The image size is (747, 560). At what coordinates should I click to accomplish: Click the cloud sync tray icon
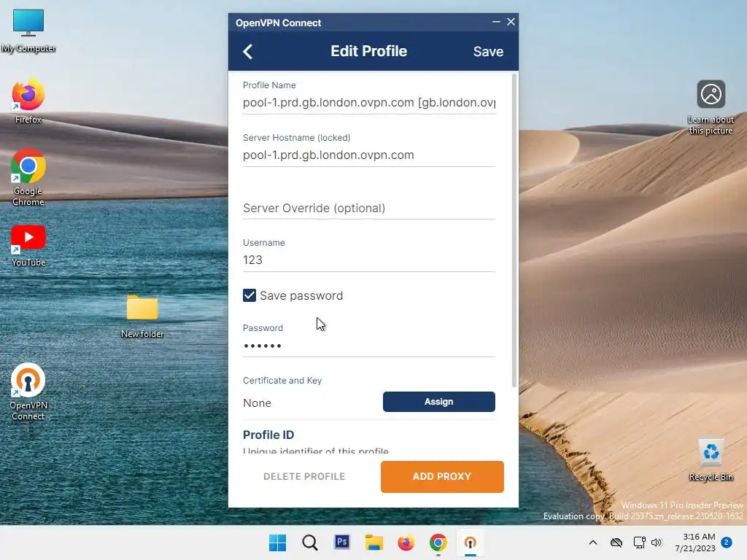coord(616,542)
